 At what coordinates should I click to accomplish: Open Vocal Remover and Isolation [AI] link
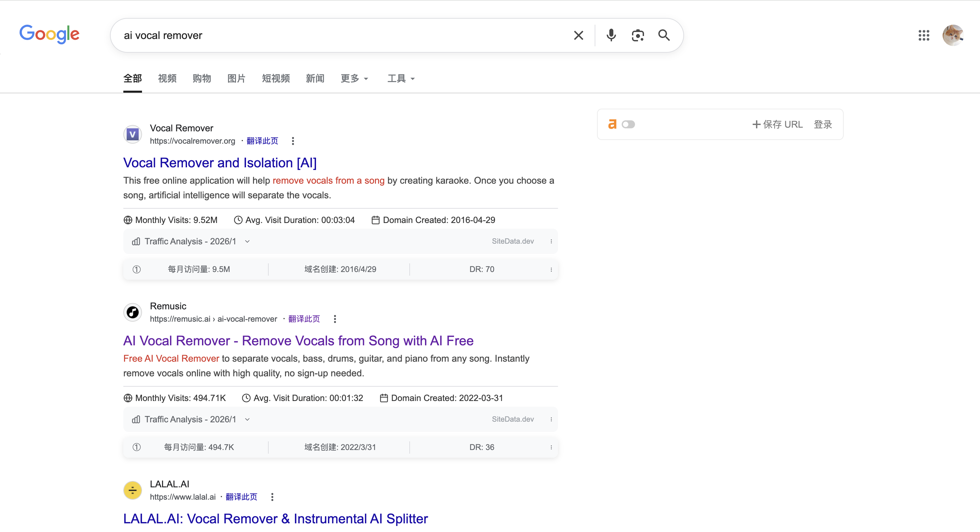(220, 163)
